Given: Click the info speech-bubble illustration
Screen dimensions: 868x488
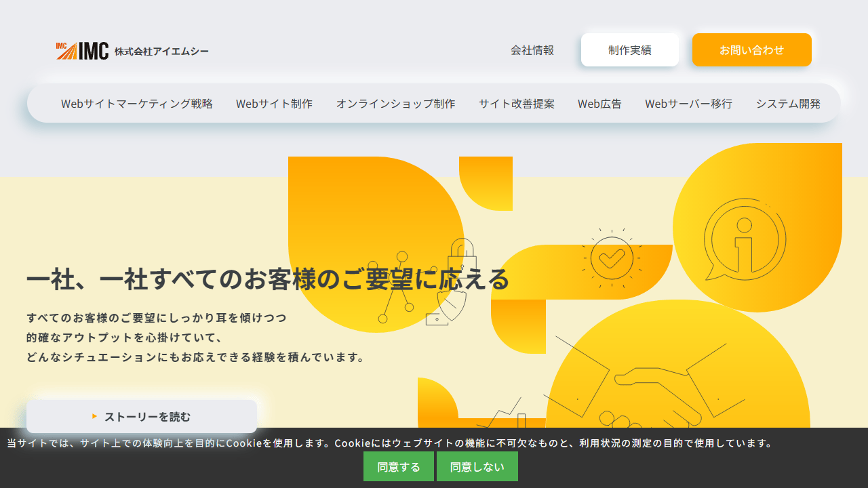Looking at the screenshot, I should coord(745,239).
